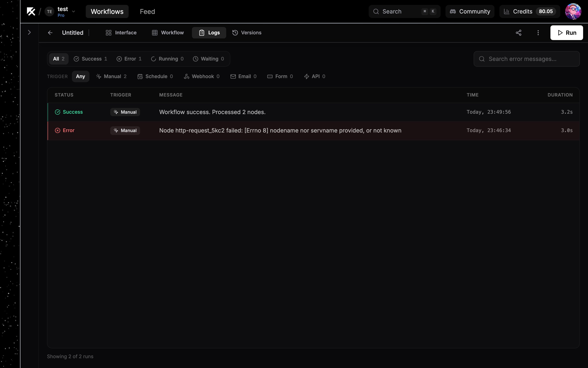Click the app logo in the top bar
Image resolution: width=588 pixels, height=368 pixels.
31,11
